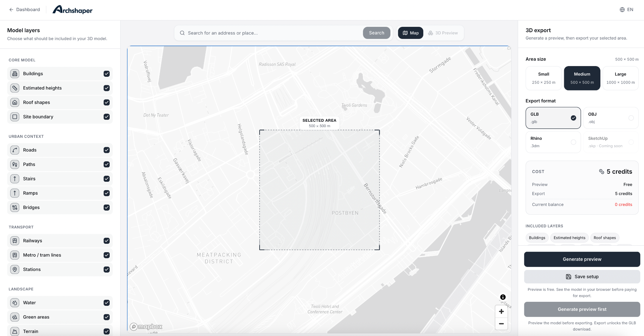Click the Water layer icon
644x336 pixels.
pyautogui.click(x=15, y=303)
